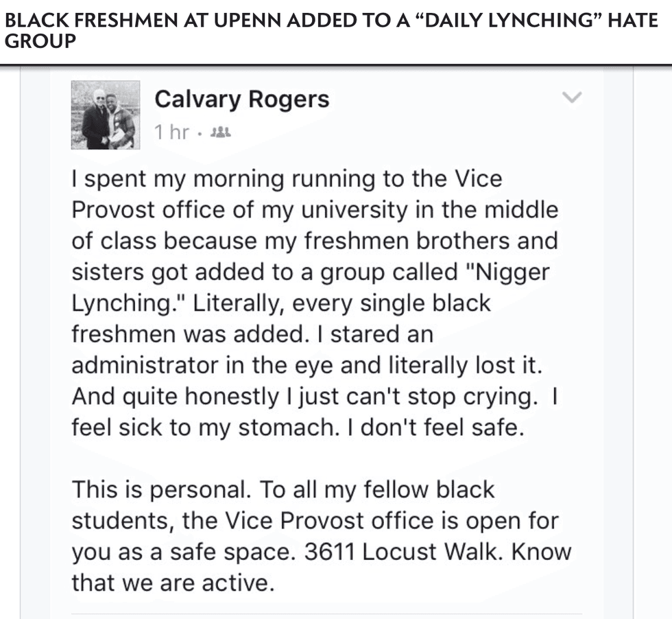Click the "safe space" phrase
This screenshot has width=672, height=619.
pos(217,552)
